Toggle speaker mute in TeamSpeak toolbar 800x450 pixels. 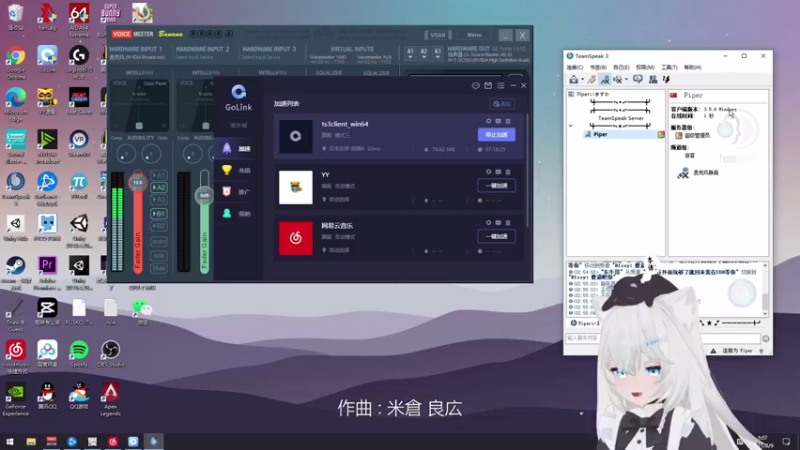[x=618, y=80]
